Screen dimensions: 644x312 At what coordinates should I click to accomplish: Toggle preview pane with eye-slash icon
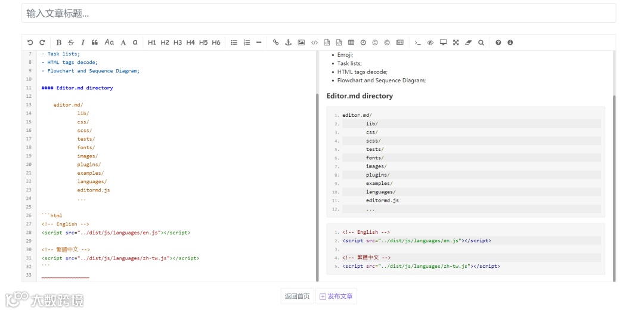(431, 42)
